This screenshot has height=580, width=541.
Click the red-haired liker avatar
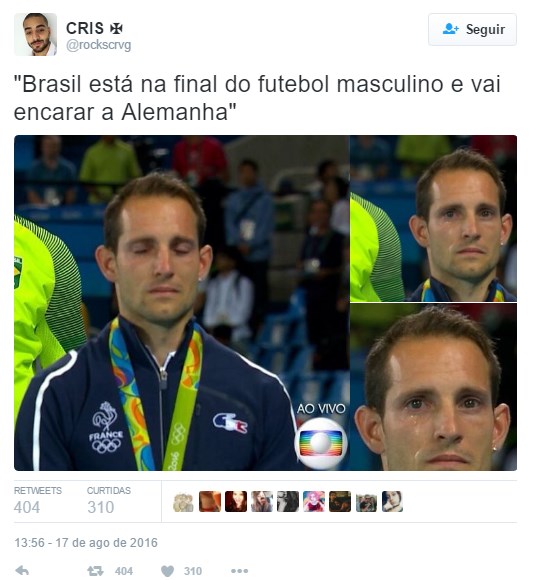236,502
